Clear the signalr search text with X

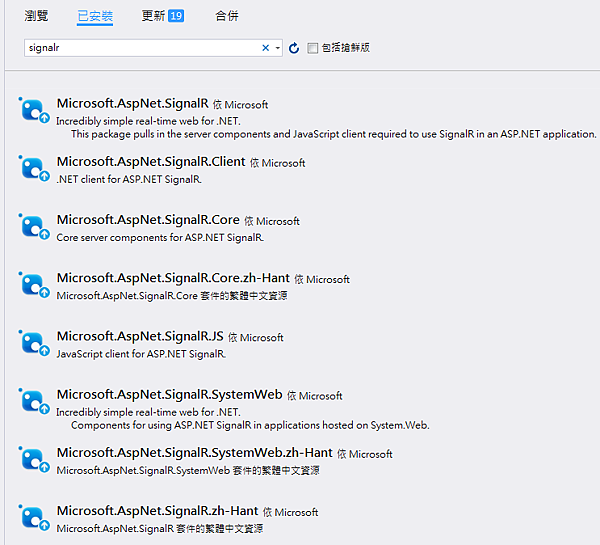tap(266, 48)
